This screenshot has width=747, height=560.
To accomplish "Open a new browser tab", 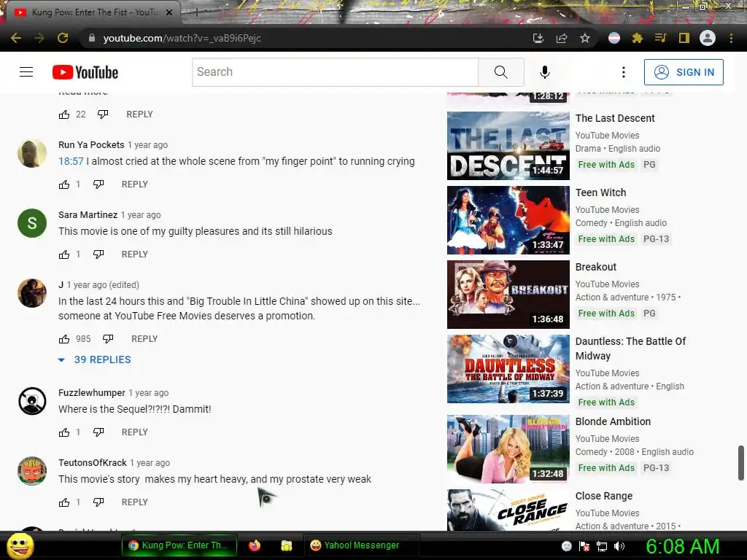I will coord(197,12).
